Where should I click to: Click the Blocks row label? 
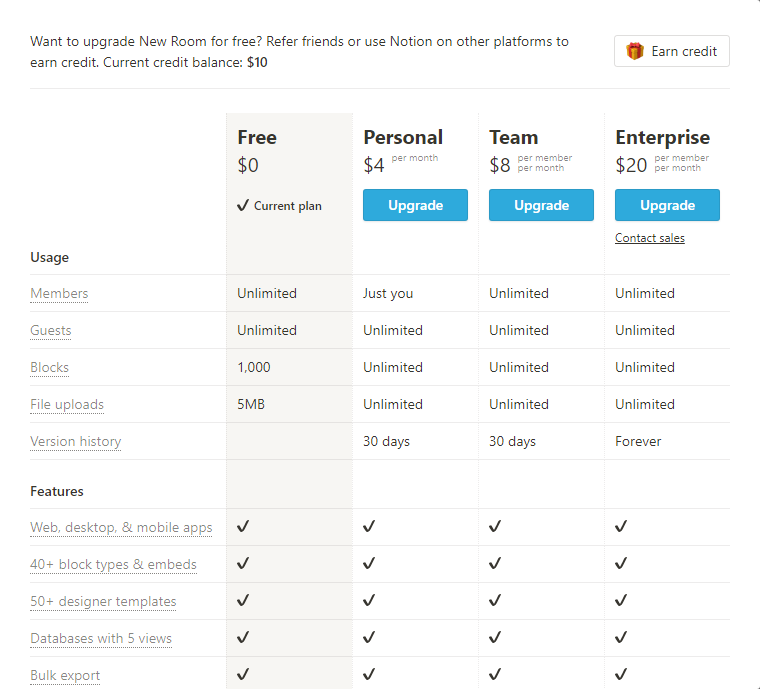(x=49, y=367)
